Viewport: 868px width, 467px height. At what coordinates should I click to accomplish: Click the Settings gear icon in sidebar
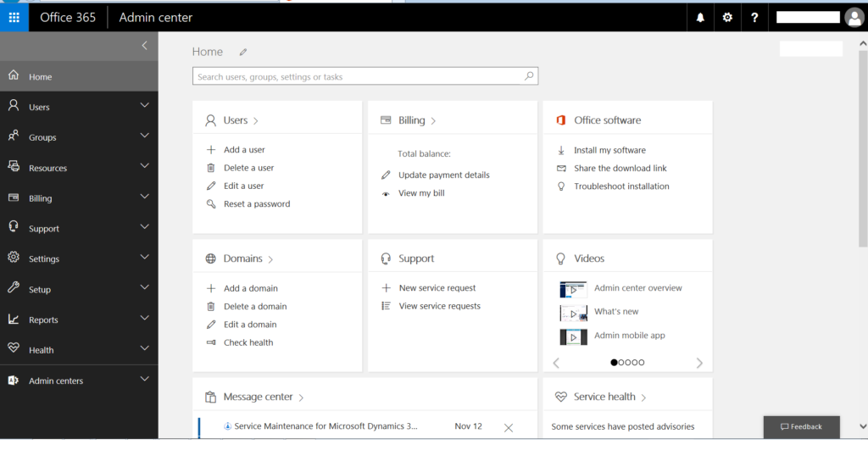click(14, 258)
